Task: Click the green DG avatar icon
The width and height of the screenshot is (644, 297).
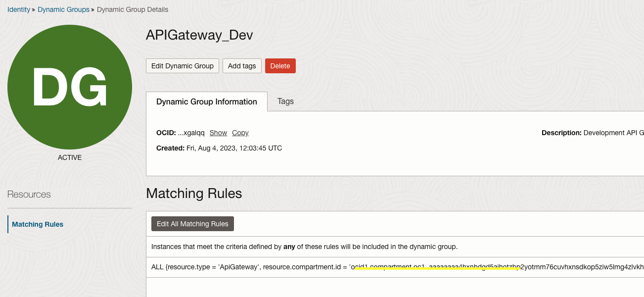Action: click(70, 87)
